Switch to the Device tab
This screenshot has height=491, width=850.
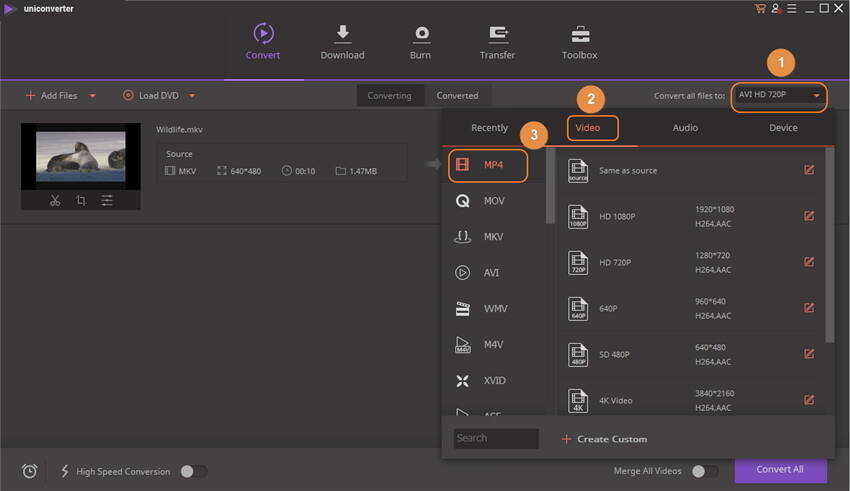tap(783, 128)
